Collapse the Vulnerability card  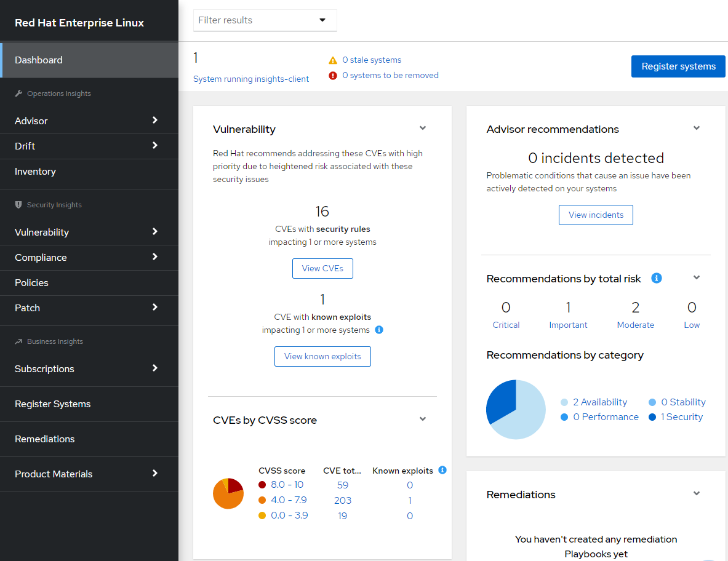tap(423, 128)
